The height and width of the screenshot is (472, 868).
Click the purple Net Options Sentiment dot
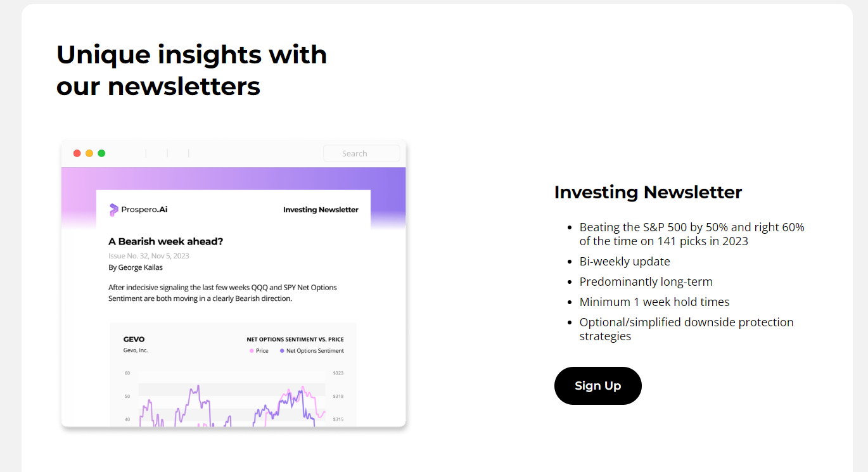(282, 351)
